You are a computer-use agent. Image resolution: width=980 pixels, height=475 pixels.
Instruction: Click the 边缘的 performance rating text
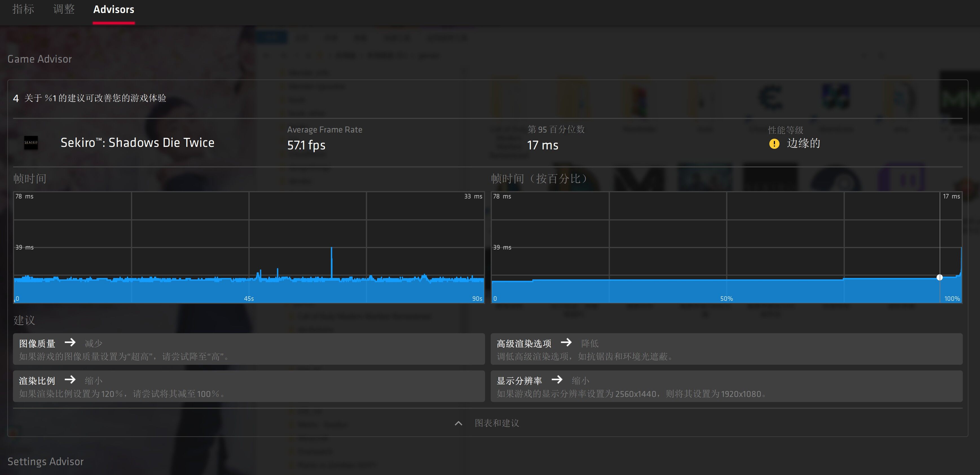803,143
